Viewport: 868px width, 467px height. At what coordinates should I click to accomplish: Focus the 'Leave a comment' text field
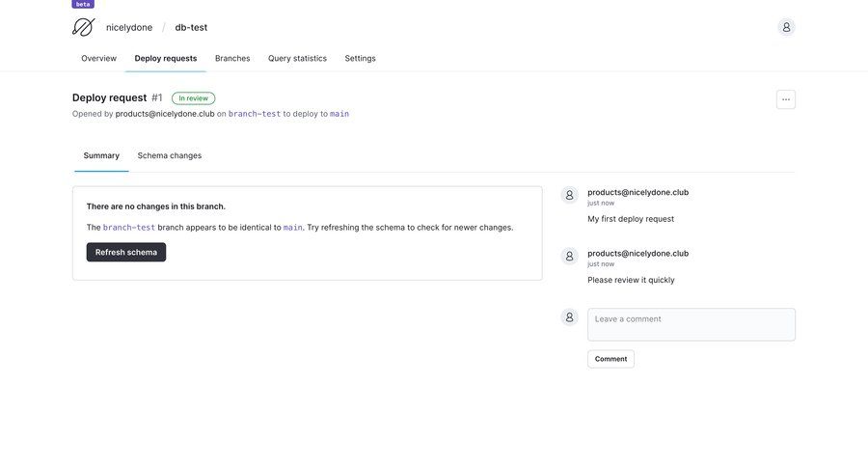(x=691, y=324)
